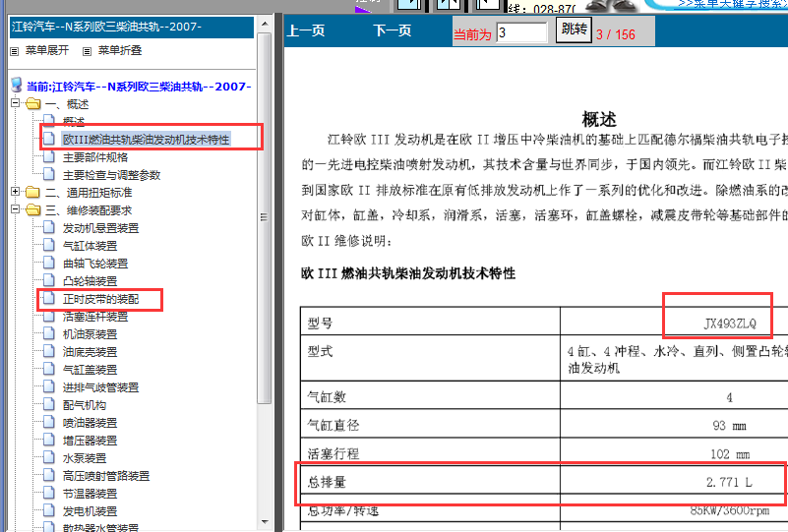Click the 3 / 156 page counter
Image resolution: width=788 pixels, height=532 pixels.
(x=616, y=34)
